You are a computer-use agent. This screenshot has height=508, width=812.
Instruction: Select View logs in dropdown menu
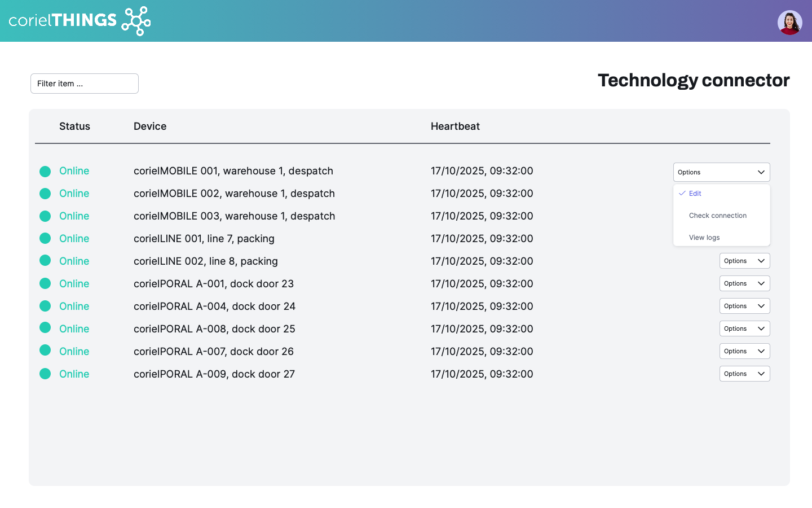pyautogui.click(x=704, y=238)
